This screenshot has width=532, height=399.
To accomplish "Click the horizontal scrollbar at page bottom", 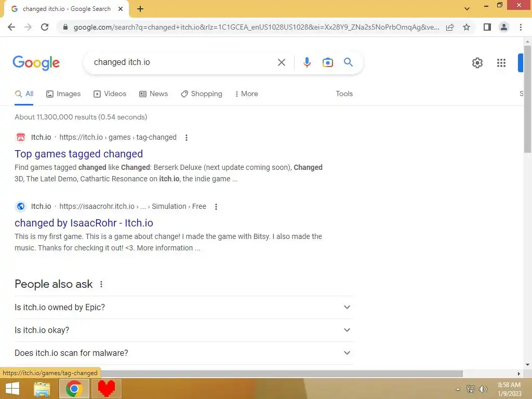I will pos(282,374).
